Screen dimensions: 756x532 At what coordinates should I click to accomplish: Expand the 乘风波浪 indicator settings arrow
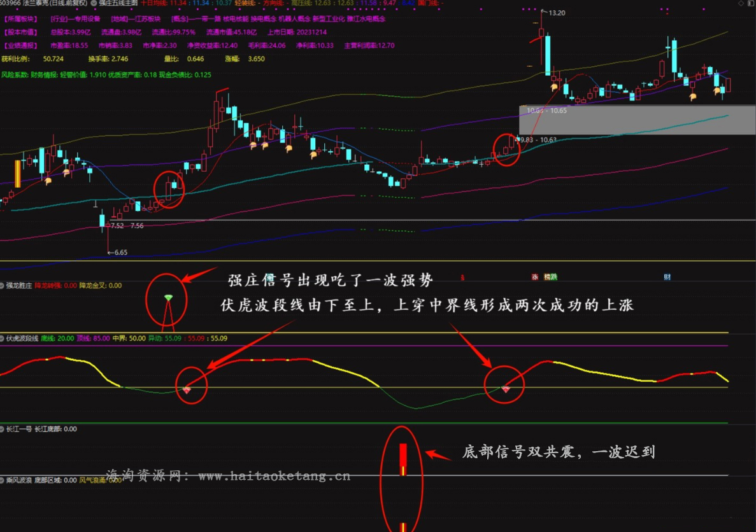3,480
